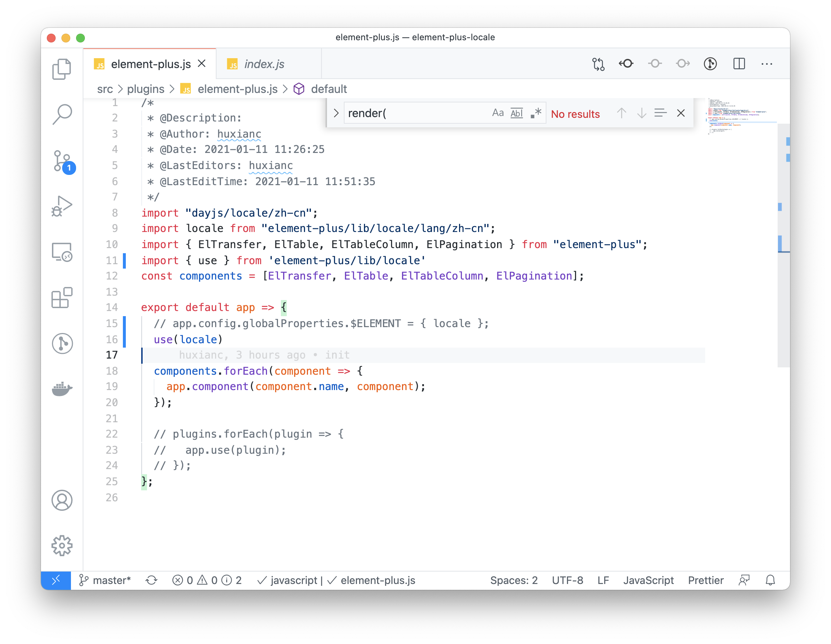Open the notifications bell in status bar

click(770, 580)
